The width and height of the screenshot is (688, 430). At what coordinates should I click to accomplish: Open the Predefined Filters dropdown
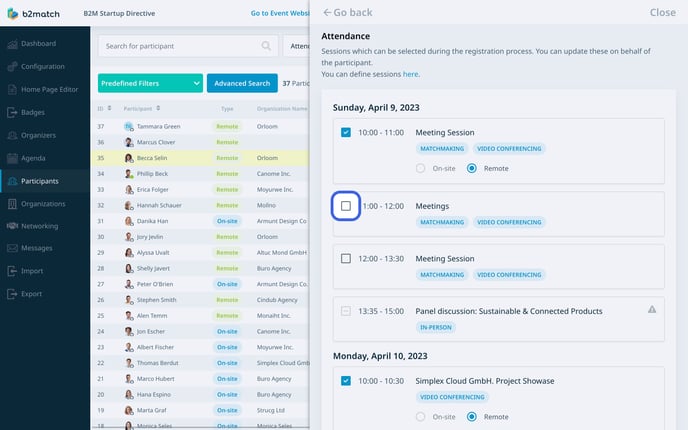(150, 83)
